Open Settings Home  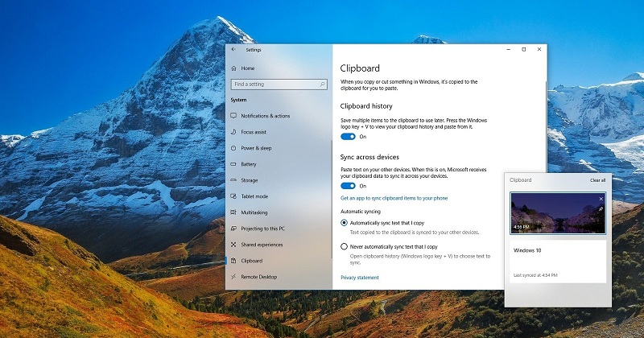(243, 68)
